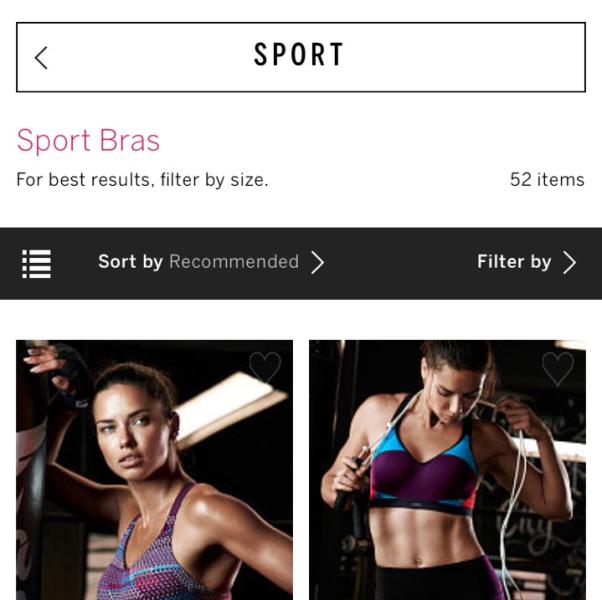The height and width of the screenshot is (600, 602).
Task: Open the blue and purple sports bra product
Action: [447, 470]
